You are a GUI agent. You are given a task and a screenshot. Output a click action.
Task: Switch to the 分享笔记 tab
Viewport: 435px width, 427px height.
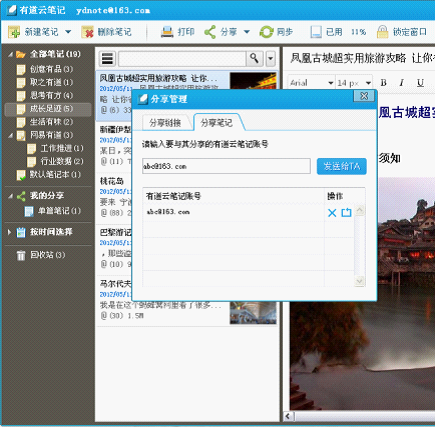tap(217, 123)
